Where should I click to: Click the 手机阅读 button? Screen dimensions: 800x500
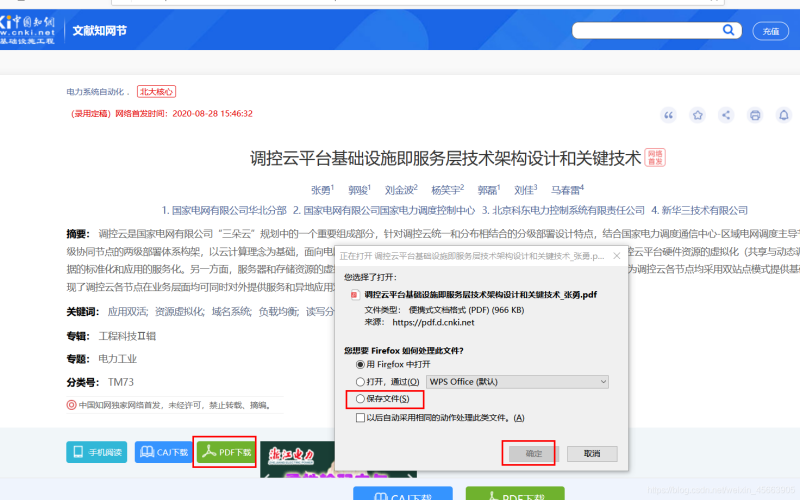96,452
